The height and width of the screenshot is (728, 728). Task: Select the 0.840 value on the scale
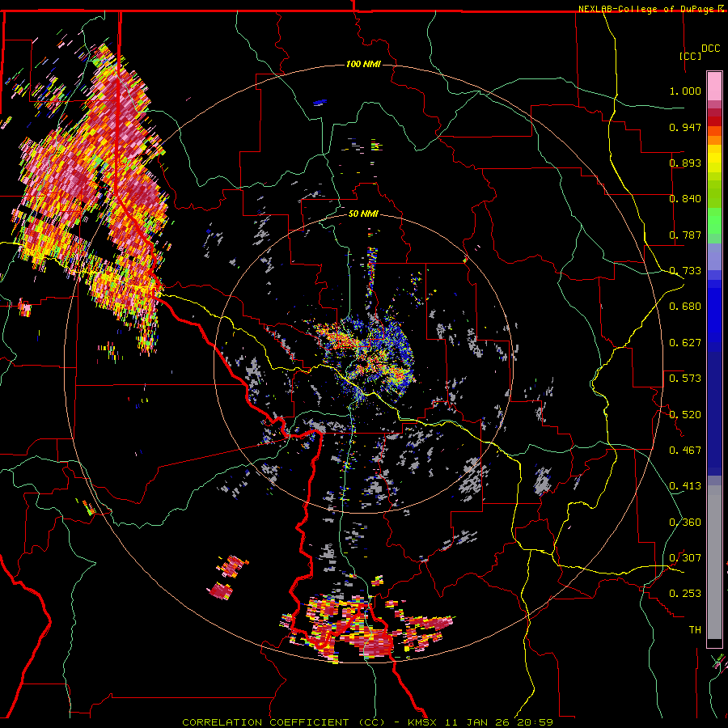(685, 199)
